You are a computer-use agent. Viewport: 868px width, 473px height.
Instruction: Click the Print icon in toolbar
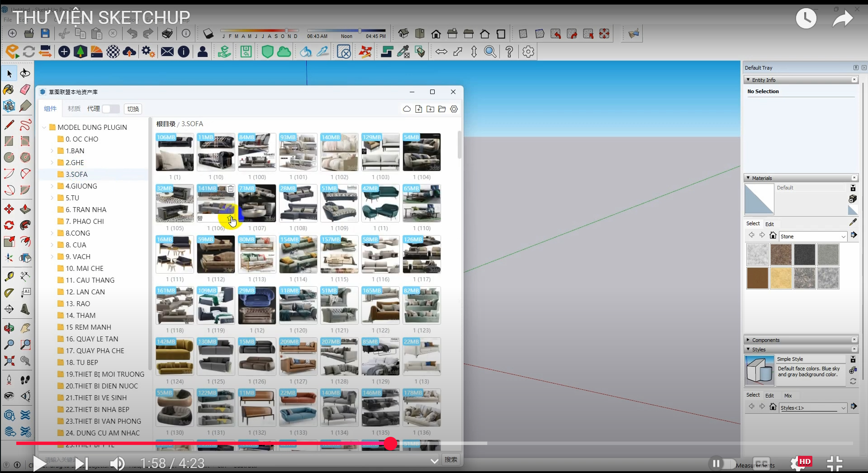167,33
